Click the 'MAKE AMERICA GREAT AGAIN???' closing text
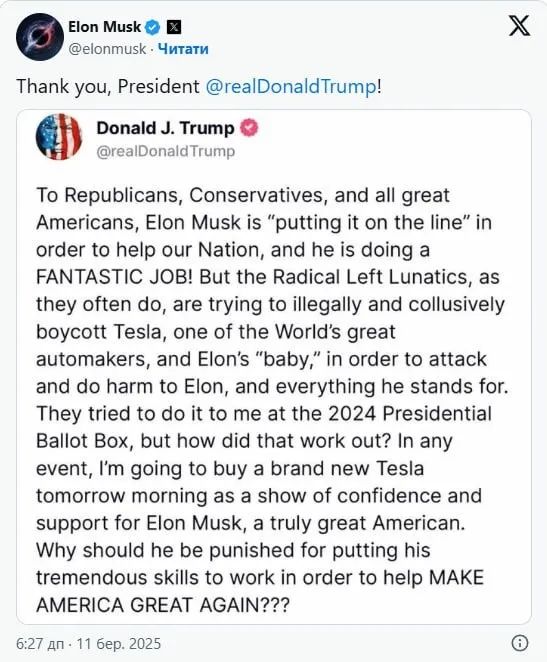This screenshot has width=547, height=662. click(163, 605)
